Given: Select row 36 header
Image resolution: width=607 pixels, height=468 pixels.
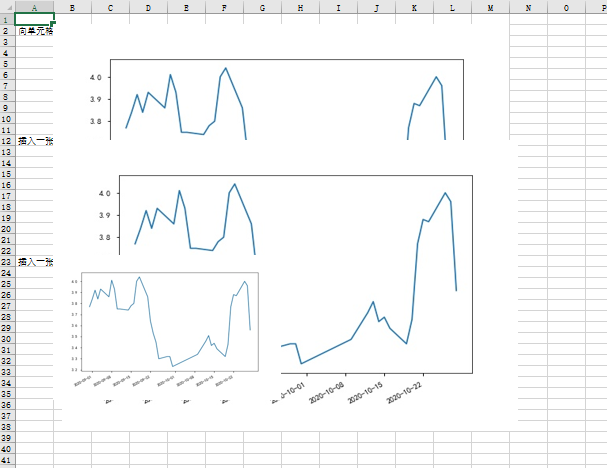Looking at the screenshot, I should (7, 405).
